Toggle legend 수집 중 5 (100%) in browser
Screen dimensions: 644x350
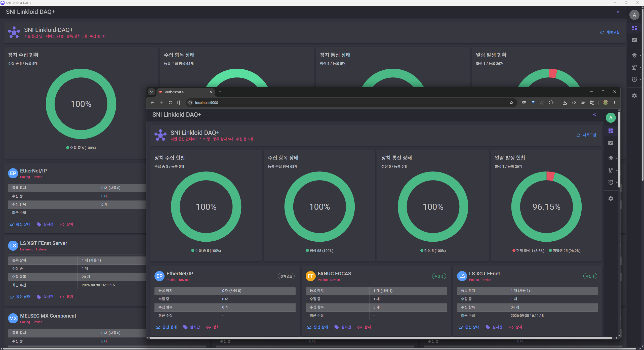tap(206, 251)
